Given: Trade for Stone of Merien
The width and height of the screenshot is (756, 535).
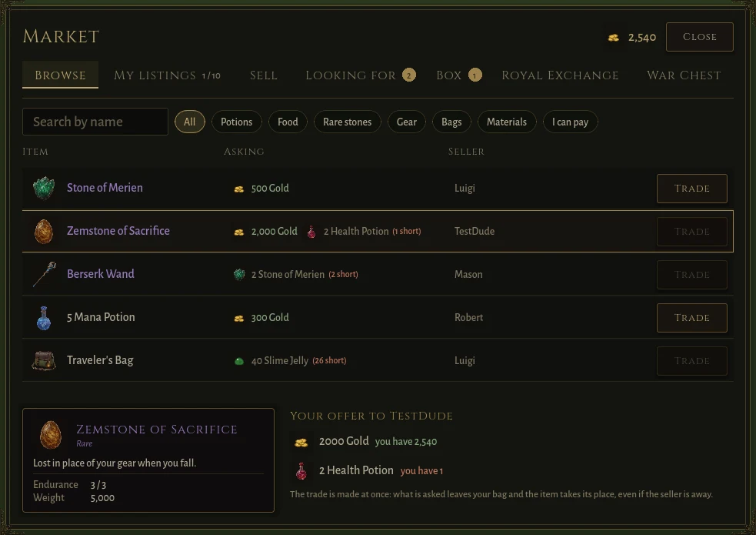Looking at the screenshot, I should tap(692, 189).
